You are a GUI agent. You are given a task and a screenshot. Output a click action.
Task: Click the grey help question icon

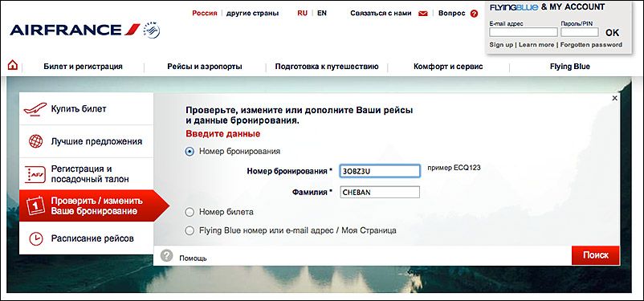[x=166, y=256]
